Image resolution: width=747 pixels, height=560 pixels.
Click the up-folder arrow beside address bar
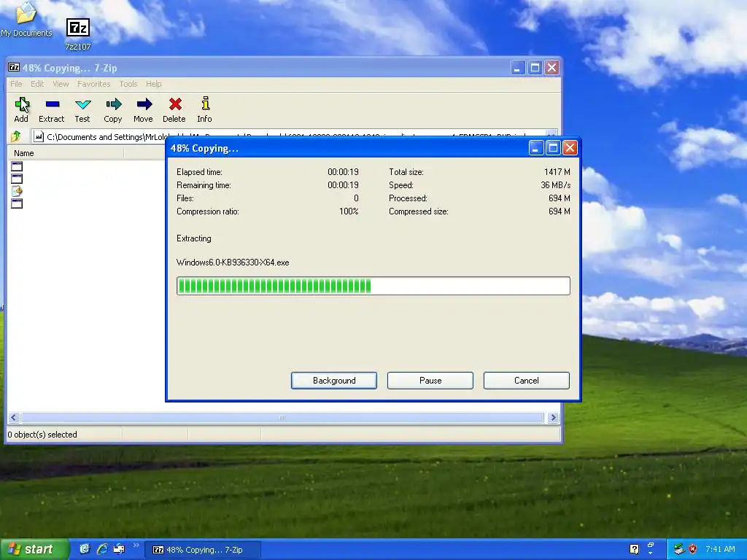[x=16, y=136]
